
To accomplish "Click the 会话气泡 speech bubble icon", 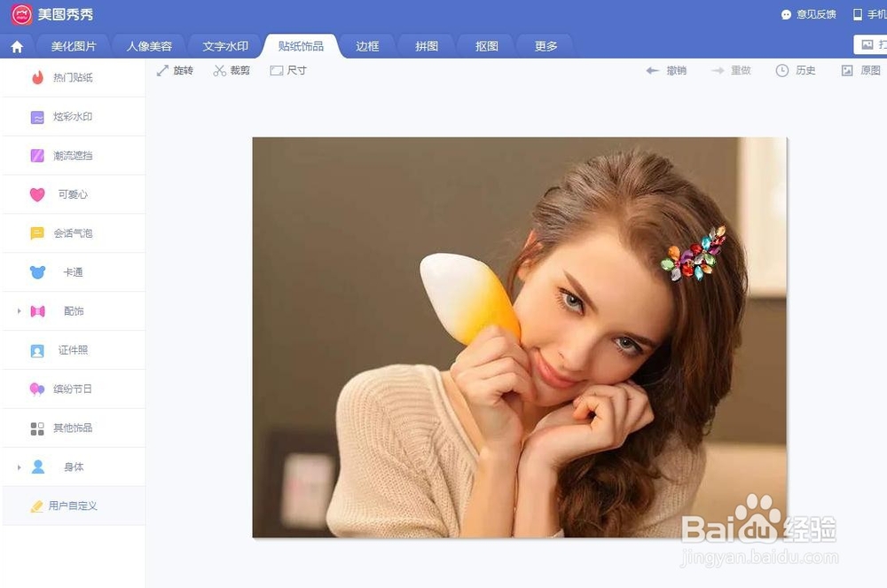I will point(37,233).
